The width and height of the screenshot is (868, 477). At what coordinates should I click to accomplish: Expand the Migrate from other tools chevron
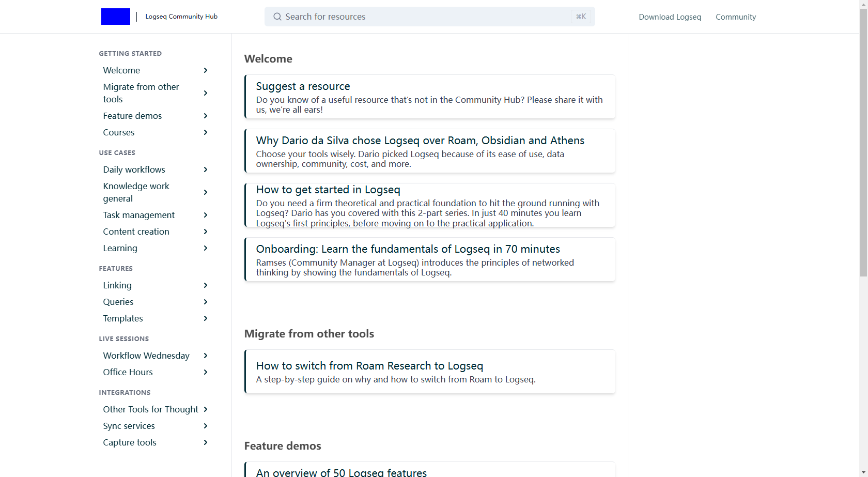(x=206, y=93)
